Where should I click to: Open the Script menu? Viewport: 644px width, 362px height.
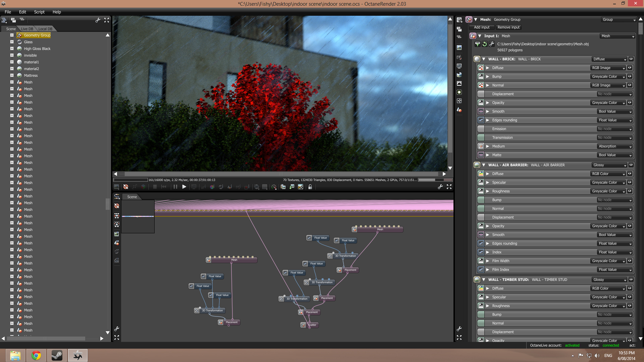pyautogui.click(x=39, y=12)
